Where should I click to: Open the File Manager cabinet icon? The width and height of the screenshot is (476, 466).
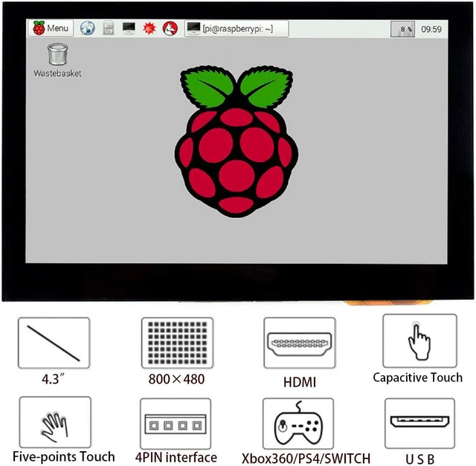pyautogui.click(x=109, y=28)
